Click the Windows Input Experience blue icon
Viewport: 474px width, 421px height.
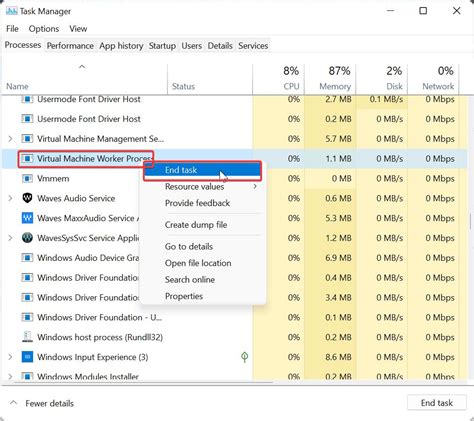(x=27, y=357)
